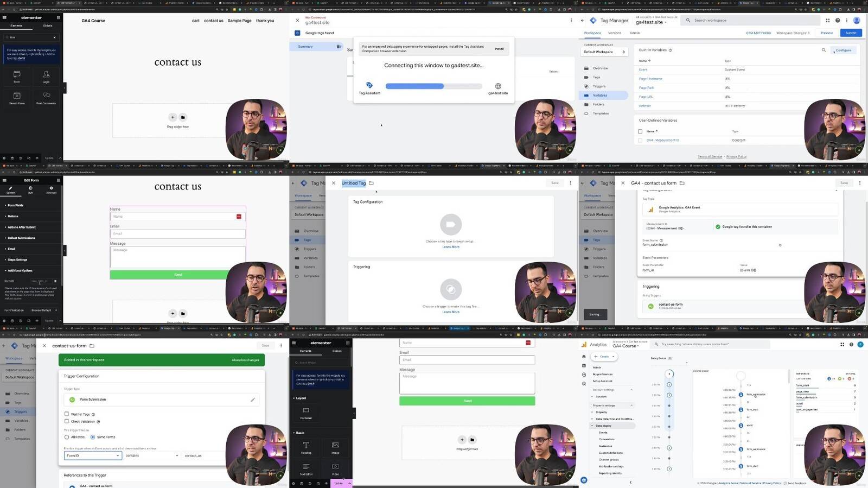
Task: Select the Search Form widget in Elementor
Action: [17, 98]
